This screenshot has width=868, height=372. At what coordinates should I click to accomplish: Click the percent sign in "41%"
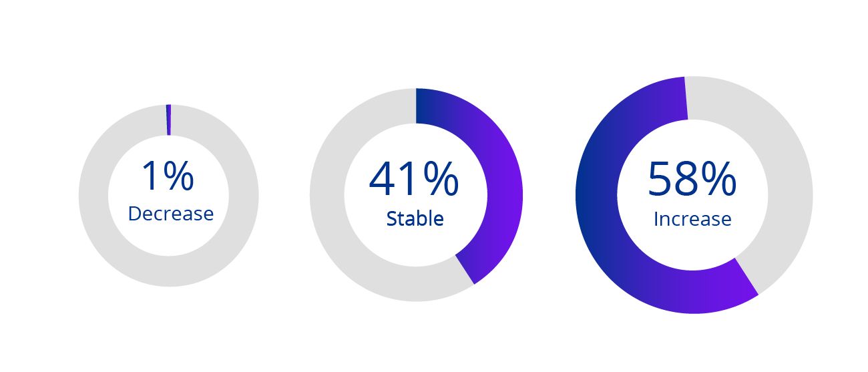coord(440,180)
